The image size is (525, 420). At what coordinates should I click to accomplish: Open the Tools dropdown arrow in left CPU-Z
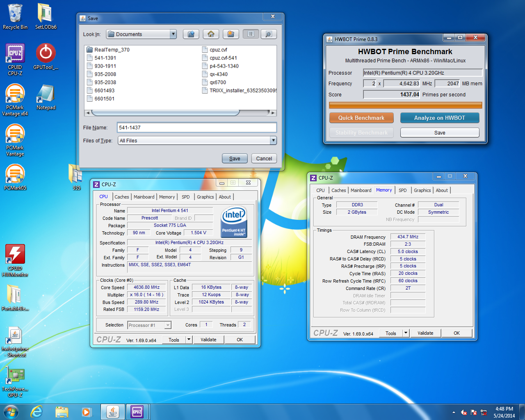pyautogui.click(x=189, y=340)
